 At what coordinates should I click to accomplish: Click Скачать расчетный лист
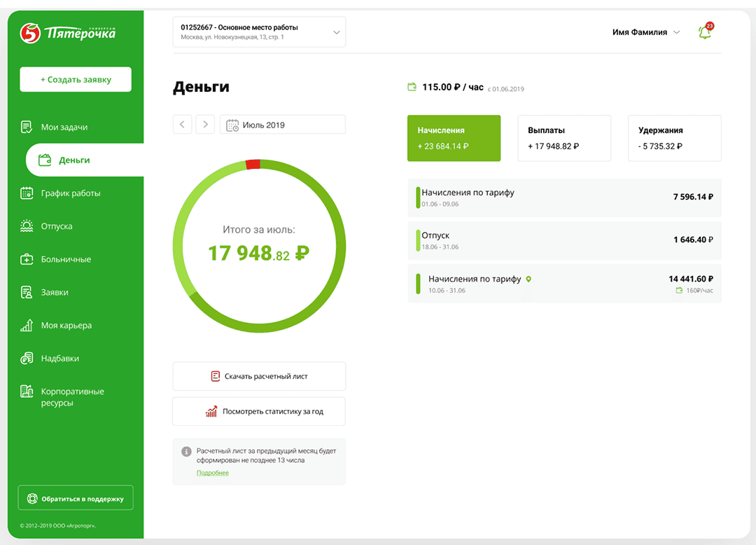point(259,376)
